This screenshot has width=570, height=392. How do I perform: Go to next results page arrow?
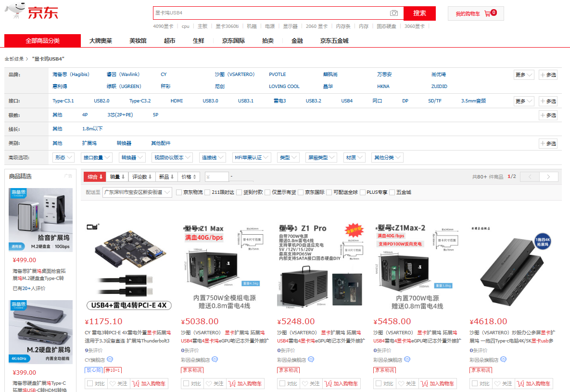(x=548, y=177)
